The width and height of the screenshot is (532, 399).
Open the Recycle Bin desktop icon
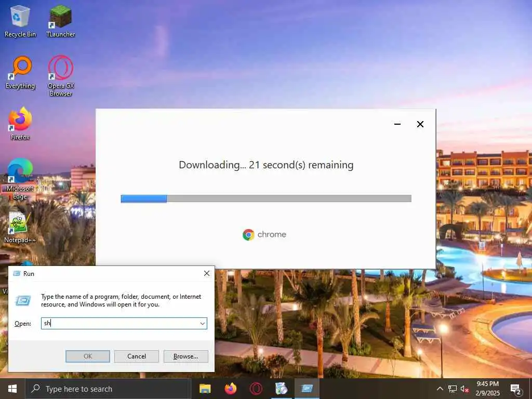[x=20, y=21]
